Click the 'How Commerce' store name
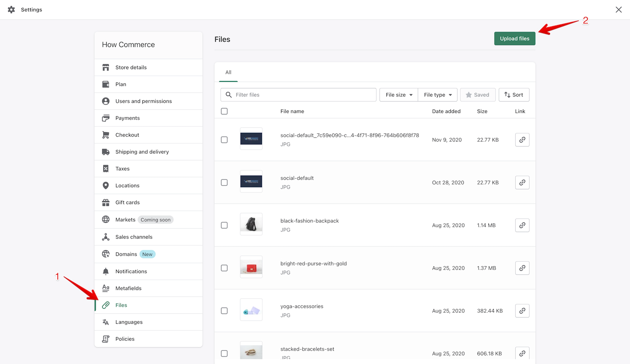630x364 pixels. tap(128, 44)
